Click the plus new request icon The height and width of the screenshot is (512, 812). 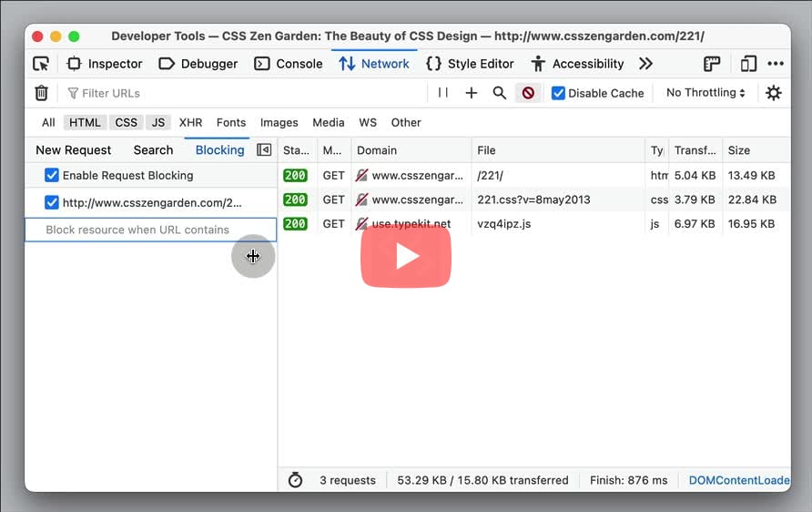pos(472,93)
